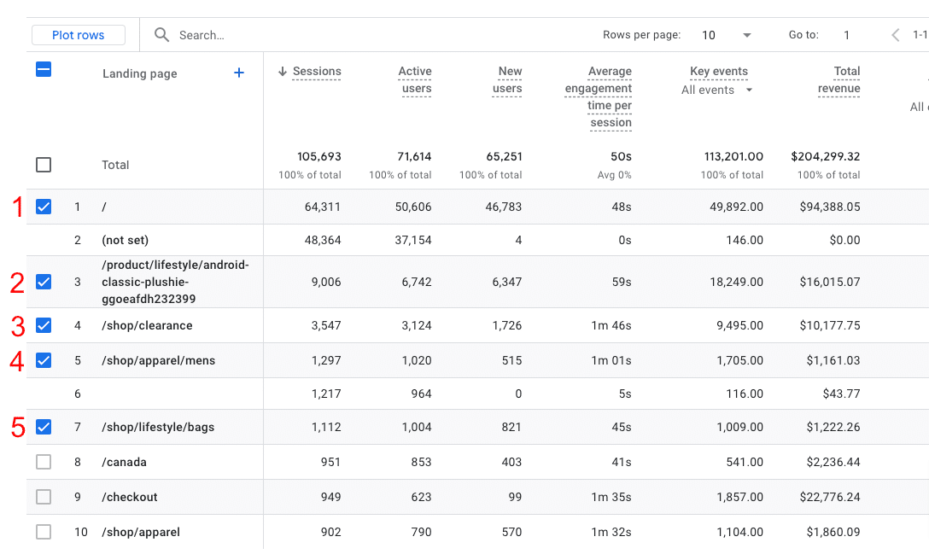This screenshot has width=929, height=560.
Task: Click the Plot rows button
Action: point(79,35)
